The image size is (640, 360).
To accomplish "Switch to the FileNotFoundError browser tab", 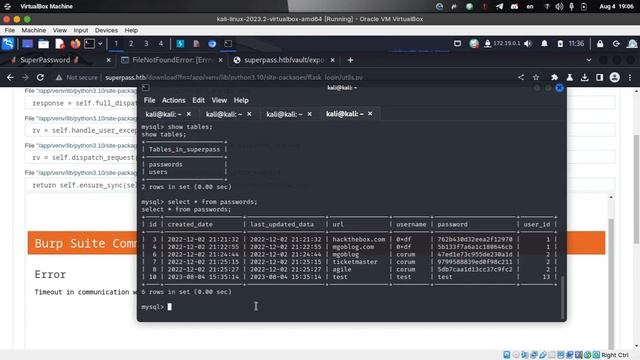I will pyautogui.click(x=172, y=60).
